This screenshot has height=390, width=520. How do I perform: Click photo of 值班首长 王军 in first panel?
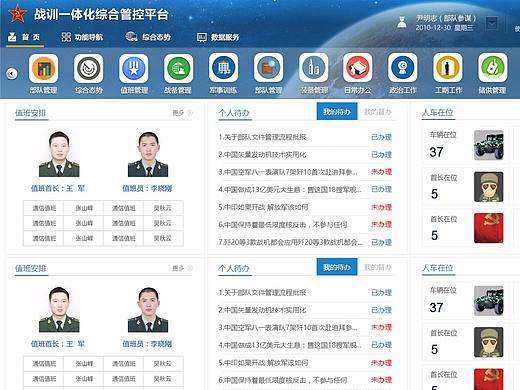click(x=59, y=154)
